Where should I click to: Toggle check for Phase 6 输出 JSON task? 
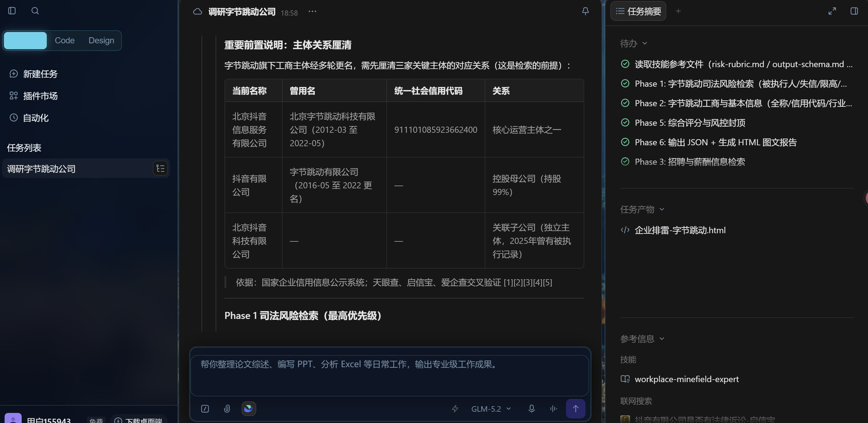pyautogui.click(x=625, y=142)
